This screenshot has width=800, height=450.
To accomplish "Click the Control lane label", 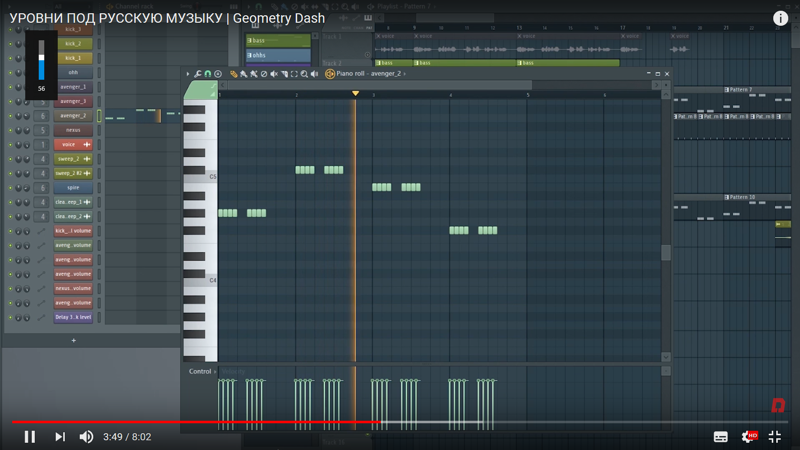I will [x=199, y=371].
